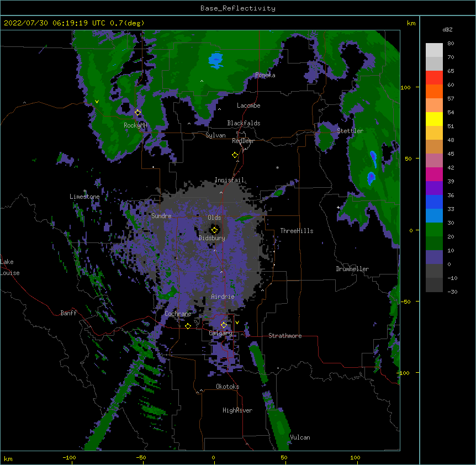This screenshot has width=476, height=465.
Task: Click the Okotoks town label
Action: 228,387
